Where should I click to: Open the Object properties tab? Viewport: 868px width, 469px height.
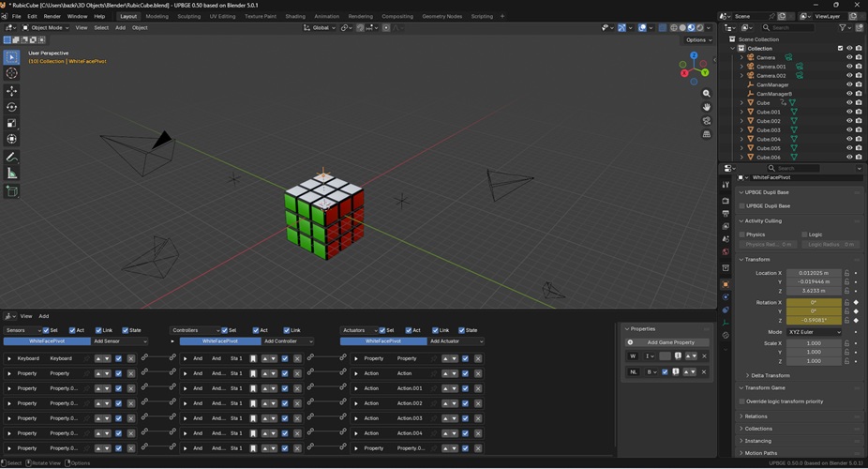(x=726, y=284)
